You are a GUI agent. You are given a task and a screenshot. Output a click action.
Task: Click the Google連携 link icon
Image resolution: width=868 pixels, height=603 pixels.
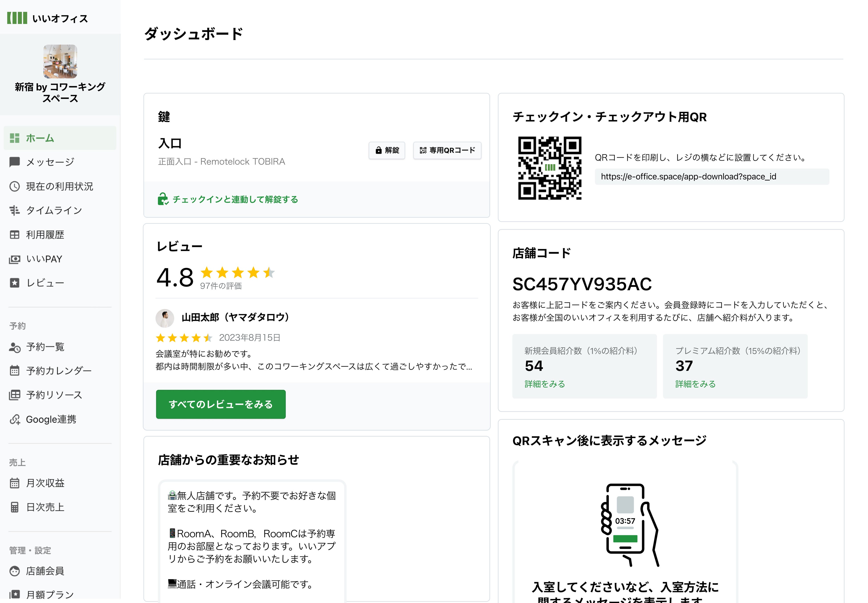(14, 419)
